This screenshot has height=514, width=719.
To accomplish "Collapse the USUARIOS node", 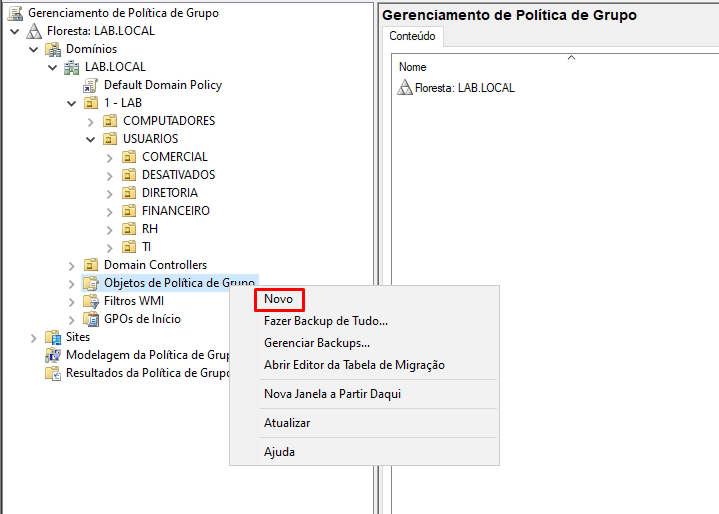I will (90, 139).
